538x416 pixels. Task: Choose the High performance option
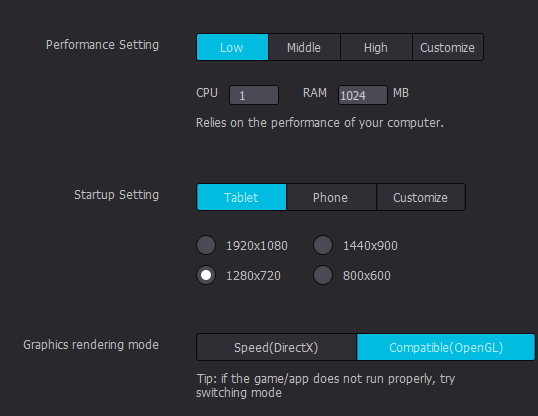pos(376,47)
